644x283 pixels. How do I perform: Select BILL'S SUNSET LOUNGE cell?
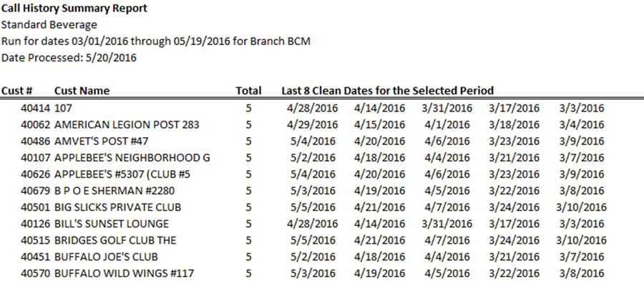(112, 224)
